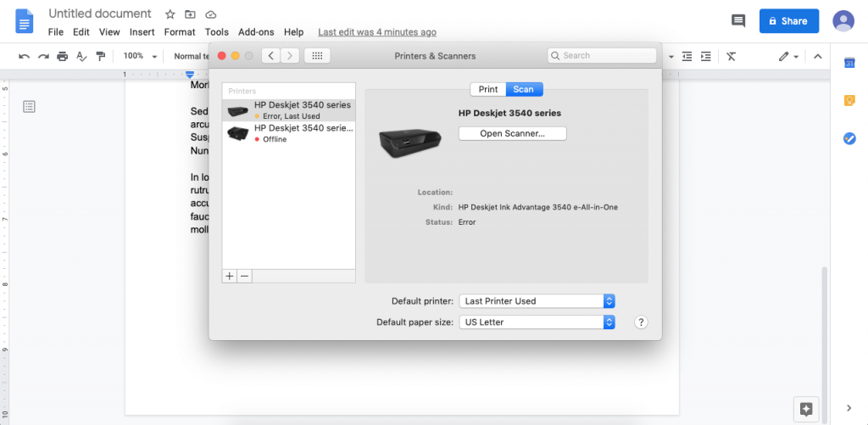Select the paint format tool

coord(100,56)
